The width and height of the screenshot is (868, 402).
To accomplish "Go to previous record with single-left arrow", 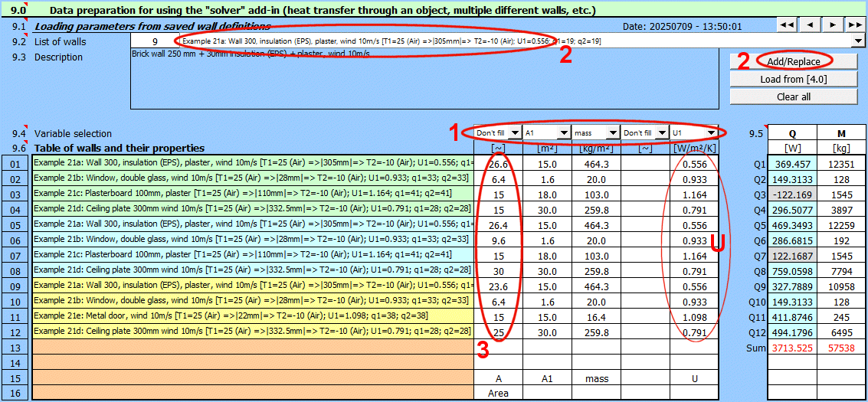I will (810, 25).
